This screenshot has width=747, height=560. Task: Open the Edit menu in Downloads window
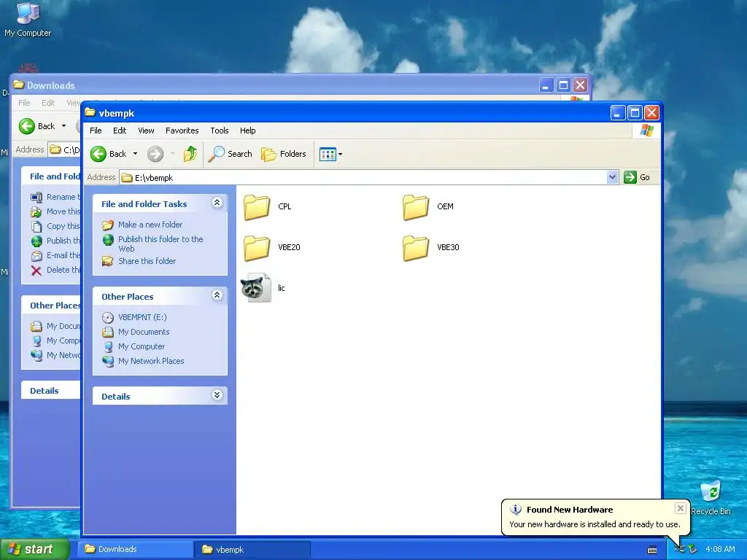[48, 103]
